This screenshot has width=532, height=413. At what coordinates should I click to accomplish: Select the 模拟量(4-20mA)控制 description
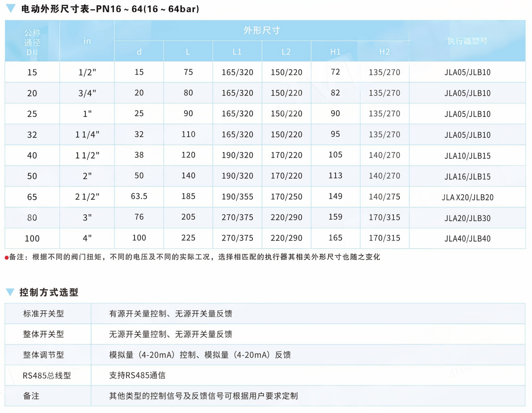coord(200,355)
